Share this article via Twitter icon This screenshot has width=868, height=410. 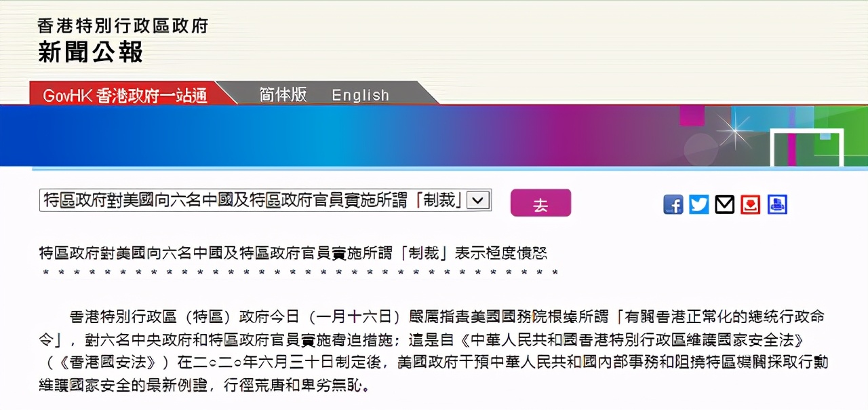[x=698, y=204]
